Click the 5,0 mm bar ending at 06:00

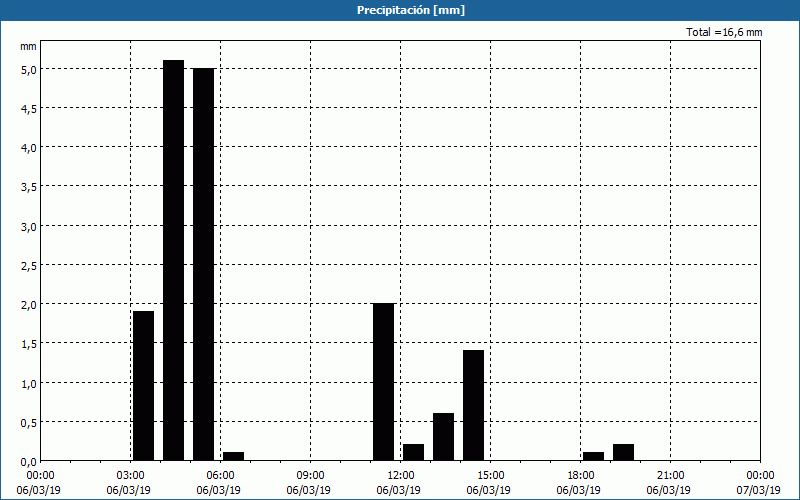[x=204, y=264]
